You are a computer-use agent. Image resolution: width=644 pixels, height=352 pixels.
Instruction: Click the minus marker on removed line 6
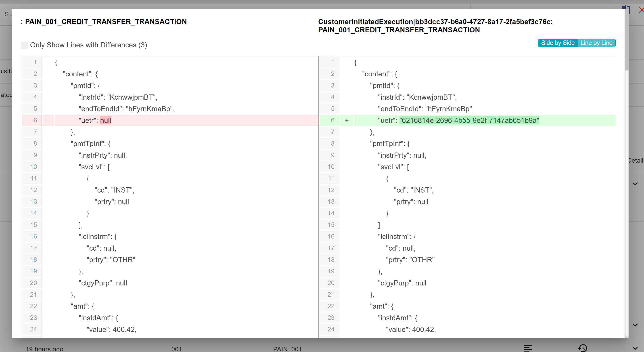(x=48, y=121)
